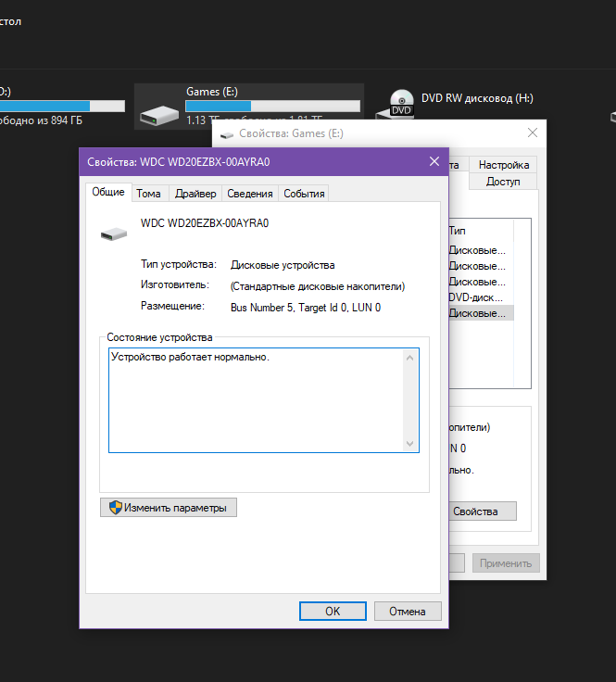616x682 pixels.
Task: Select the DVD-диск... row in the device list
Action: click(x=481, y=297)
